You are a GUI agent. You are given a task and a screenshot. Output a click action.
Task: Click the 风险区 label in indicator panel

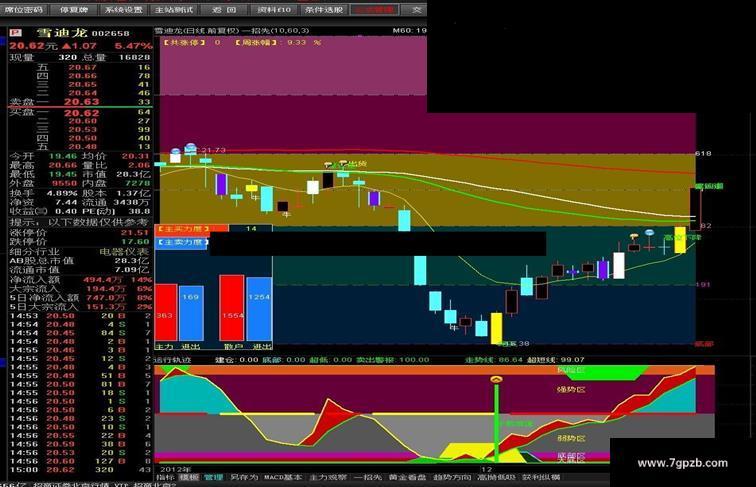tap(571, 370)
